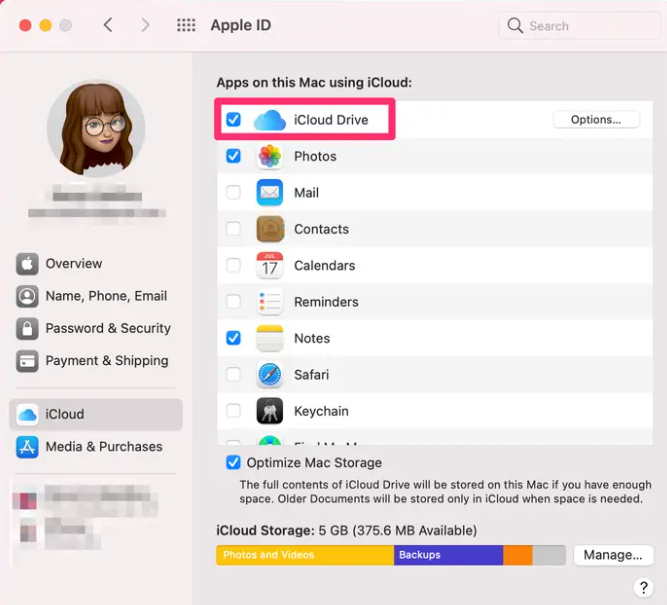The image size is (667, 605).
Task: Click the Manage storage button
Action: click(613, 555)
